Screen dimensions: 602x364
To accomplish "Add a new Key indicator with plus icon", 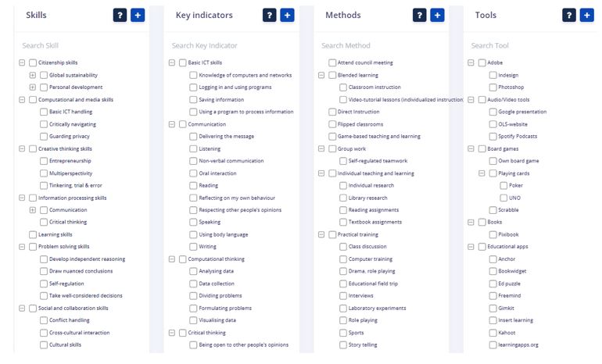I will [x=287, y=16].
